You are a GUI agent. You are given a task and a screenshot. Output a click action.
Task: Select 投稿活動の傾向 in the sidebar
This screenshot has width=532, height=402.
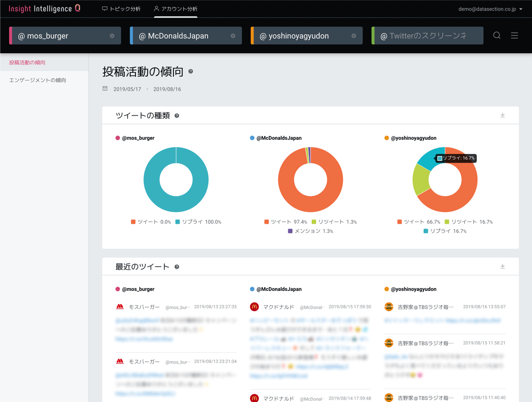[x=27, y=62]
